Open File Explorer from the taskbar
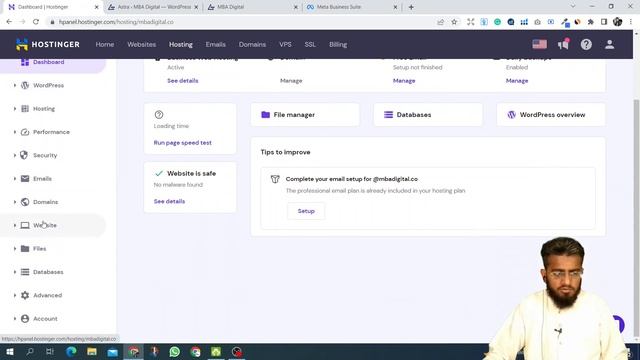Viewport: 640px width, 360px height. (x=92, y=351)
